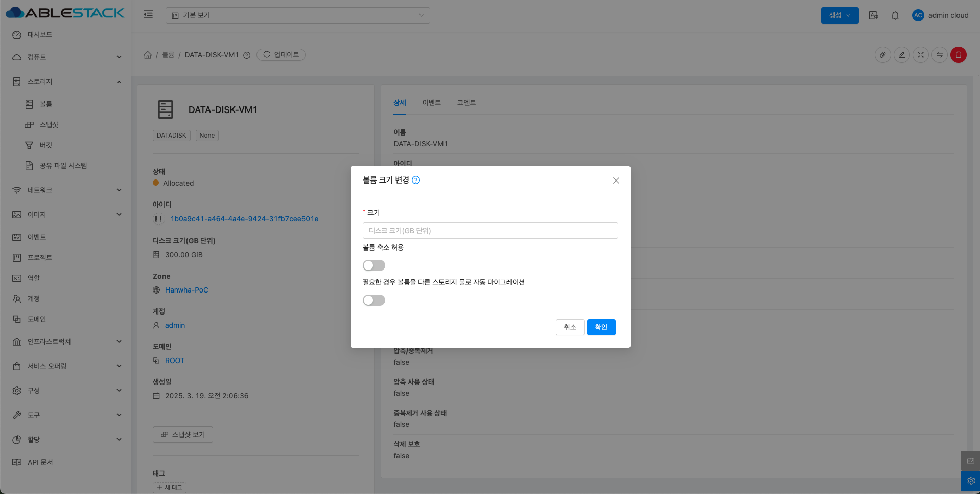
Task: Click the 확인 button in dialog
Action: point(601,327)
